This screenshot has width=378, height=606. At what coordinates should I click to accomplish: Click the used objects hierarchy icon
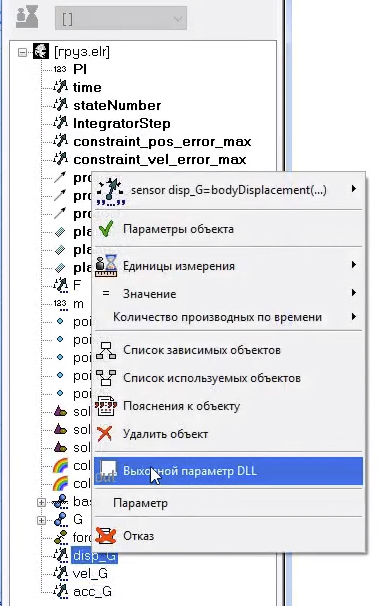[x=106, y=378]
